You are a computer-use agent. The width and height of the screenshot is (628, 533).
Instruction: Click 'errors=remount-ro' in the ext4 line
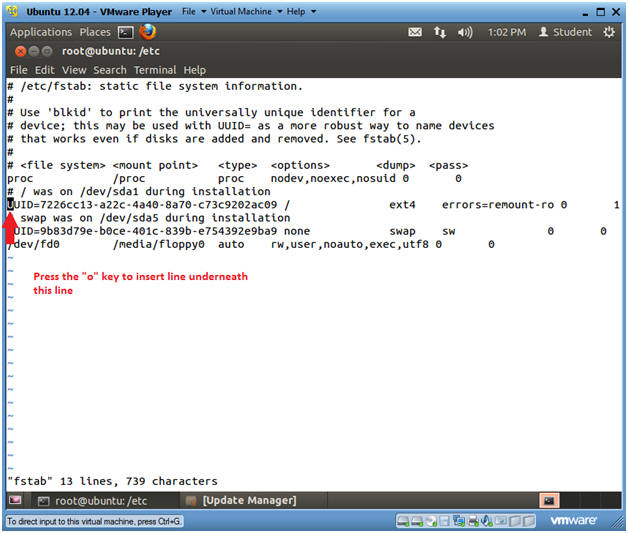point(498,205)
